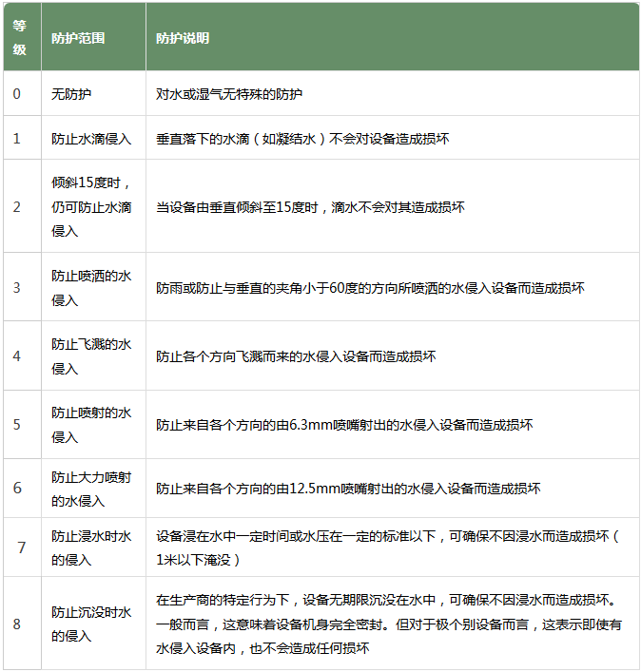The height and width of the screenshot is (672, 641).
Task: Click the 防止大力喷射的水侵入 cell
Action: tap(91, 489)
